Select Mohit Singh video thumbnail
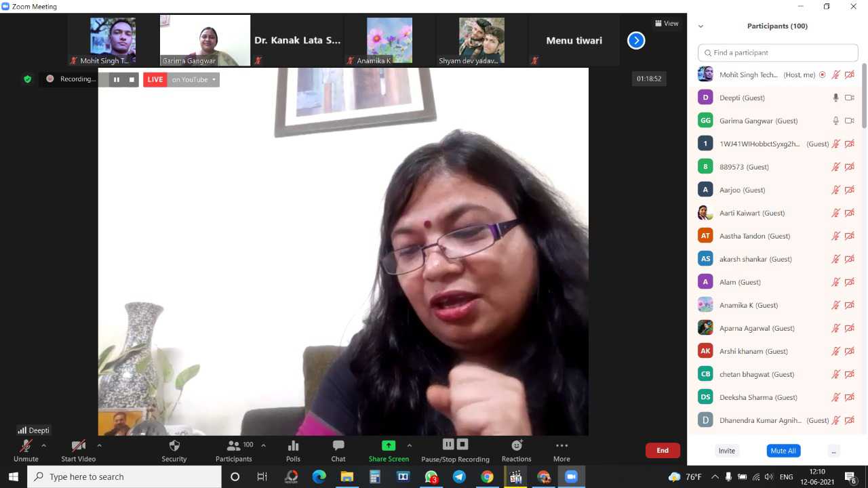The height and width of the screenshot is (488, 868). coord(113,41)
